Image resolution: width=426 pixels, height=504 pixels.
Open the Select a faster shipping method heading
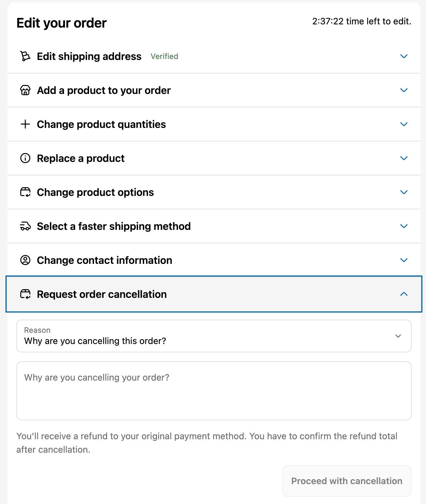click(x=114, y=226)
